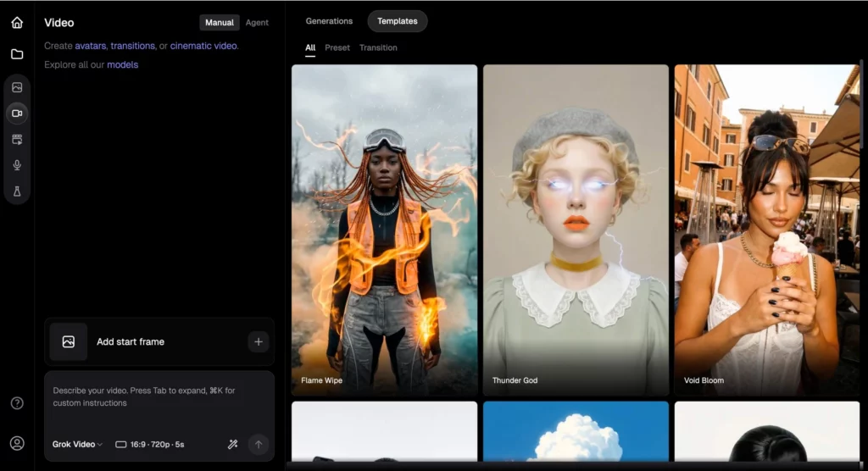Open the flask labs icon
This screenshot has height=471, width=868.
pos(17,191)
